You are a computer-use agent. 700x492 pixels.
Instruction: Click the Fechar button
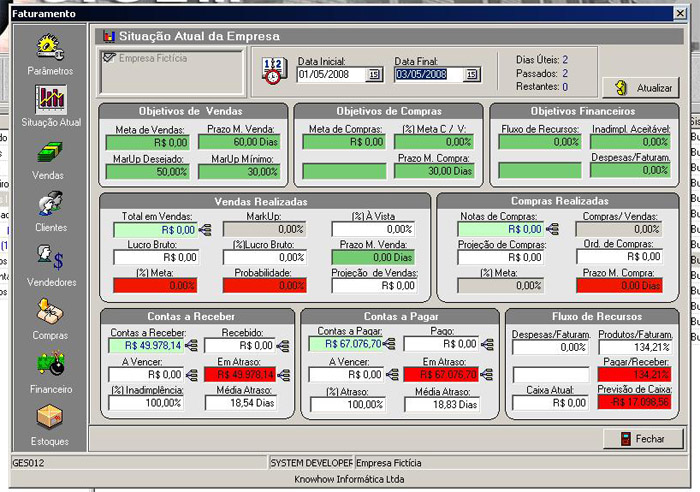642,439
